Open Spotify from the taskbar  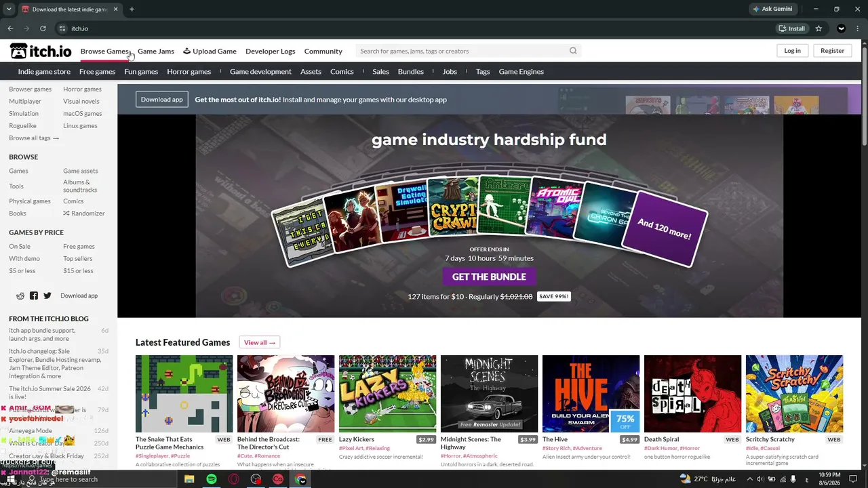(x=212, y=479)
